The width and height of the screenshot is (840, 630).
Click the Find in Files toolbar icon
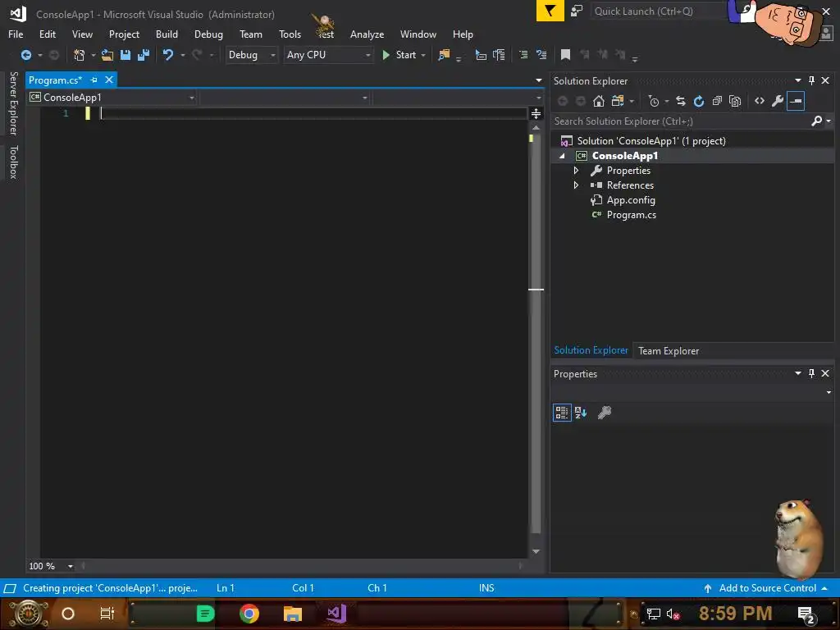tap(444, 55)
